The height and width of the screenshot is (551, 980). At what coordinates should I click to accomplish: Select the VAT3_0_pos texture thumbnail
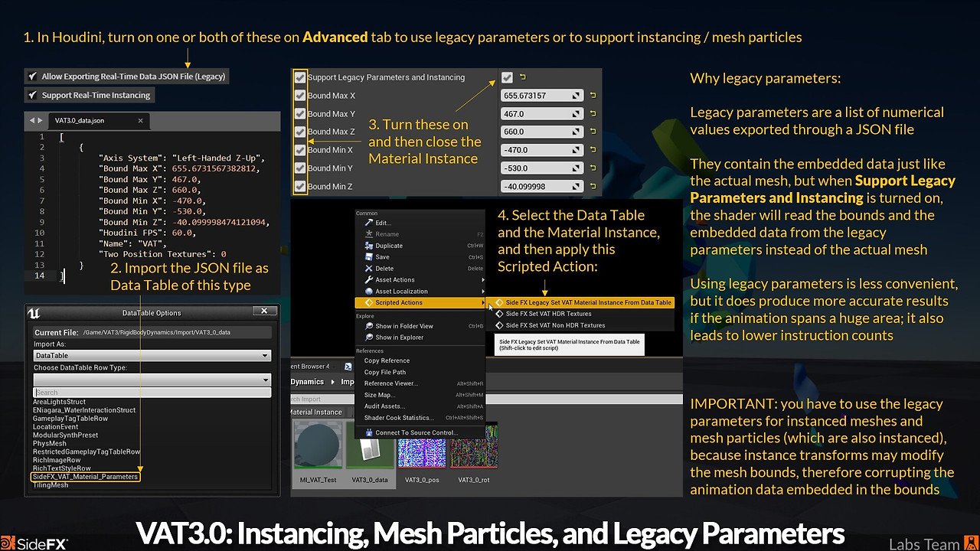(x=423, y=453)
